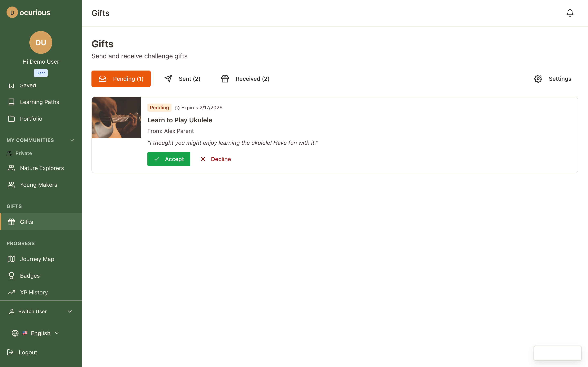Click the notification bell icon

pos(570,13)
